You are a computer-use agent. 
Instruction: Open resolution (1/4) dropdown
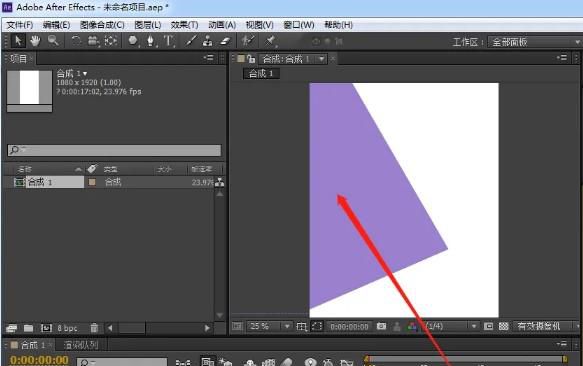[451, 326]
